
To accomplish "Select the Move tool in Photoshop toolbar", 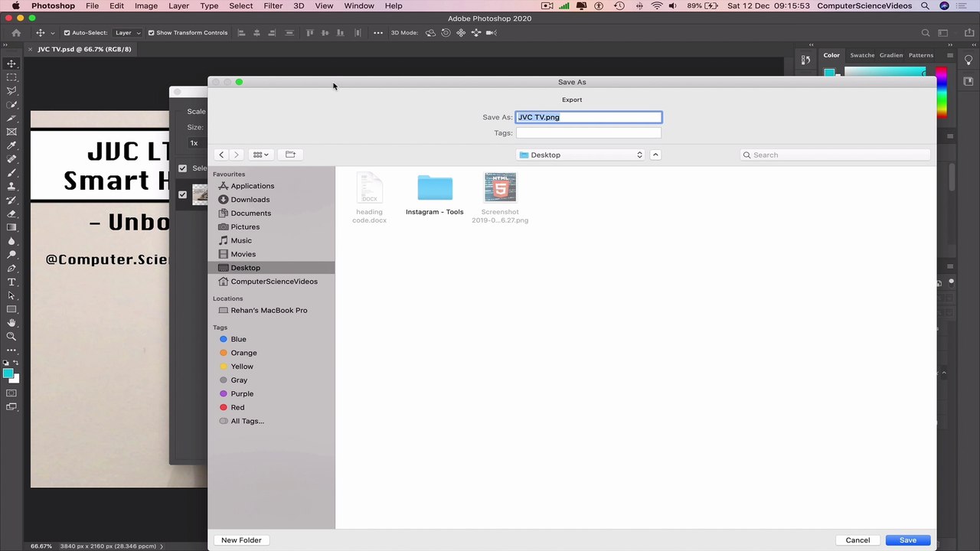I will pyautogui.click(x=11, y=64).
